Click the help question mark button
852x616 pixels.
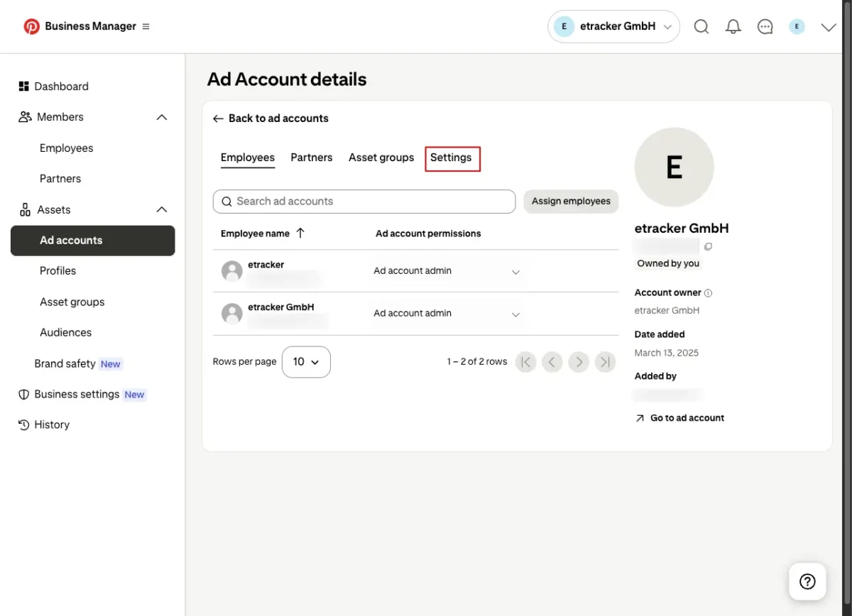(807, 581)
